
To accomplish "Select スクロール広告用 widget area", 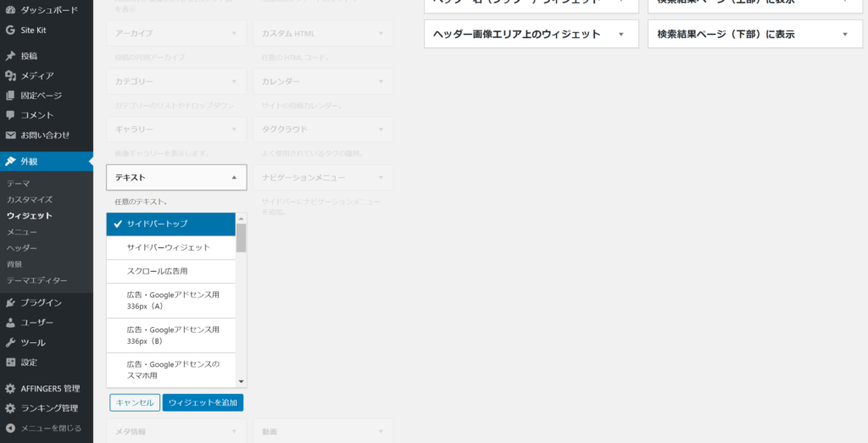I will click(x=170, y=271).
